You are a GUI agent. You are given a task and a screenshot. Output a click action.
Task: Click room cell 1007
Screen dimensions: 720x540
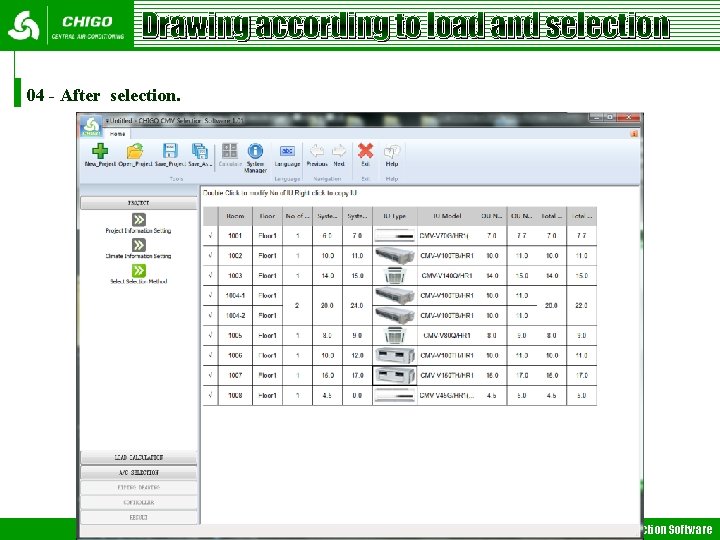235,375
